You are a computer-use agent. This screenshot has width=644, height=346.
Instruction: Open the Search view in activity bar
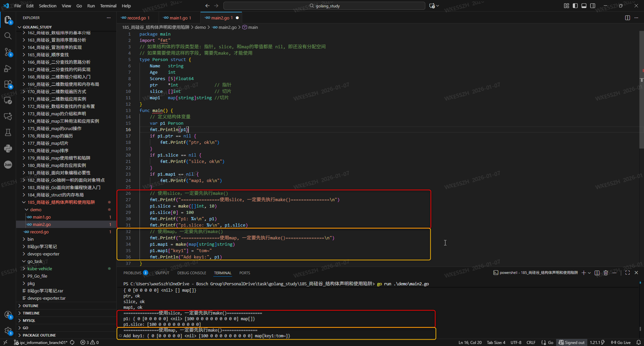[8, 36]
